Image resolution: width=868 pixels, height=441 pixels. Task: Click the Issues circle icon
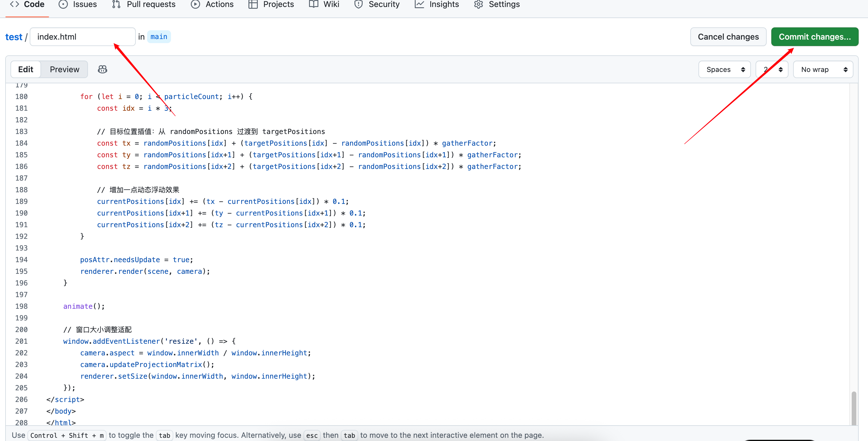(x=63, y=4)
